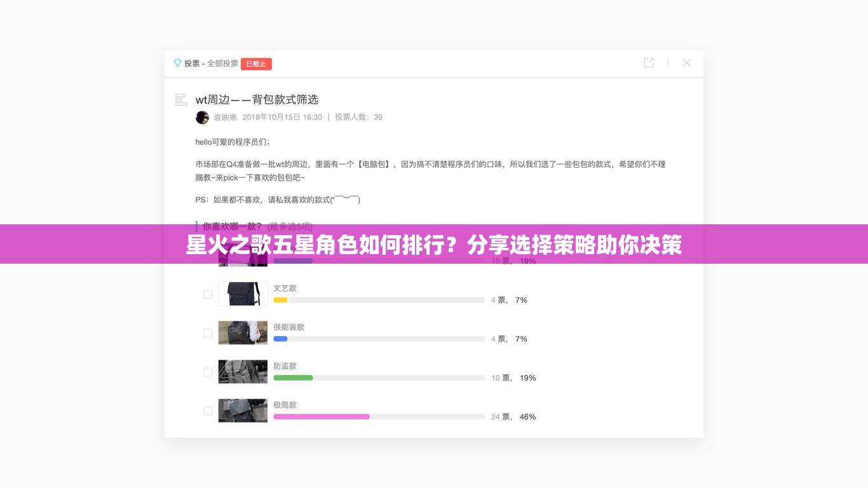Click the 24 票, 46% result text

click(x=513, y=417)
